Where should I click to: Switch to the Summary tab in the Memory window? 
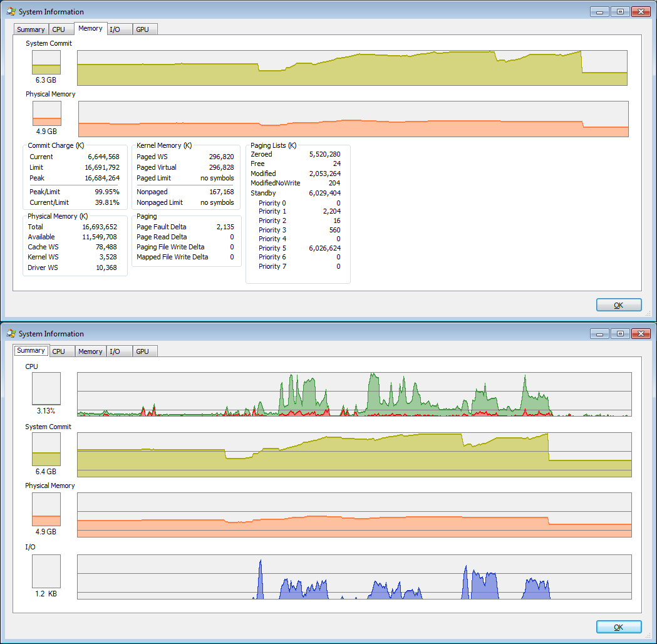coord(31,29)
